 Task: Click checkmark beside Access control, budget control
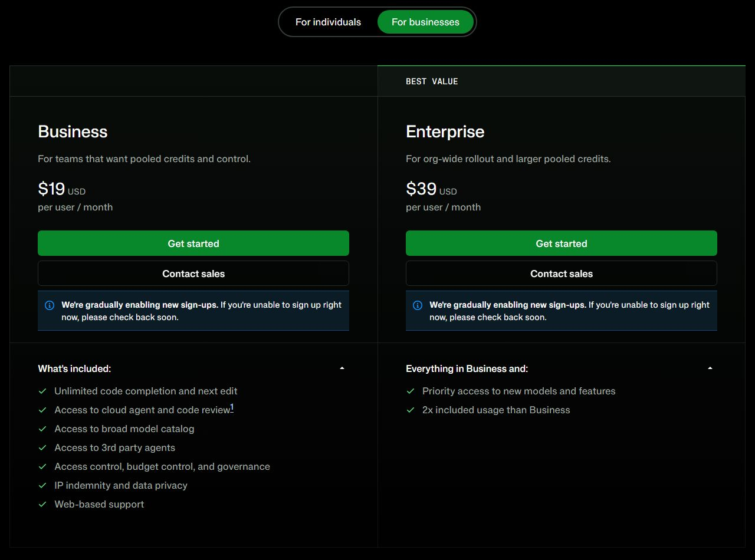point(42,466)
